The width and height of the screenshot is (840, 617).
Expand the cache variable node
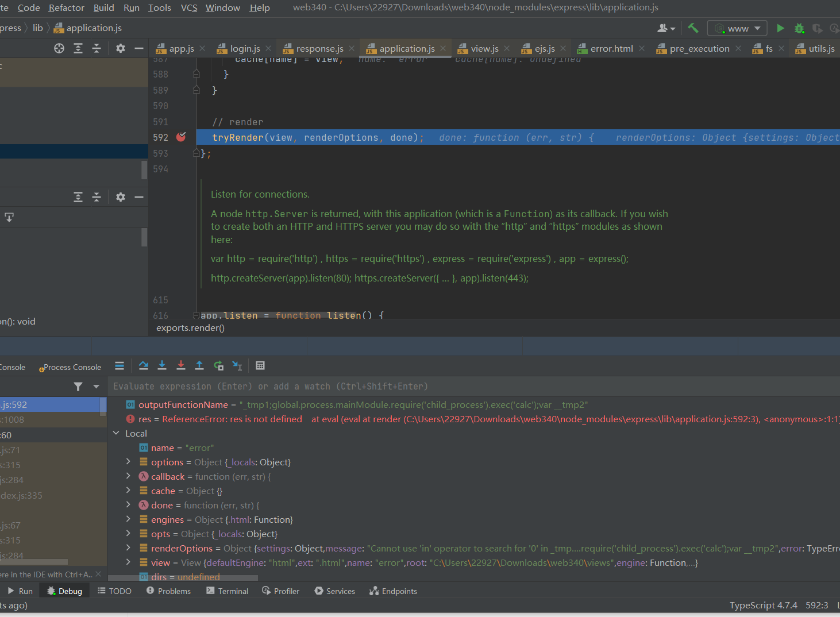click(128, 491)
